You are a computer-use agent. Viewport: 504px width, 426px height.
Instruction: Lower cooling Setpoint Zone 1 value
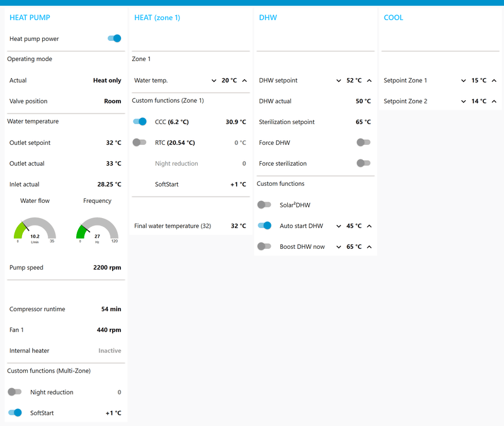pos(463,81)
